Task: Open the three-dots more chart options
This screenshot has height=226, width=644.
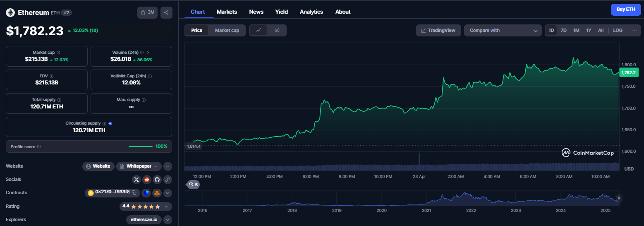Action: [x=634, y=30]
